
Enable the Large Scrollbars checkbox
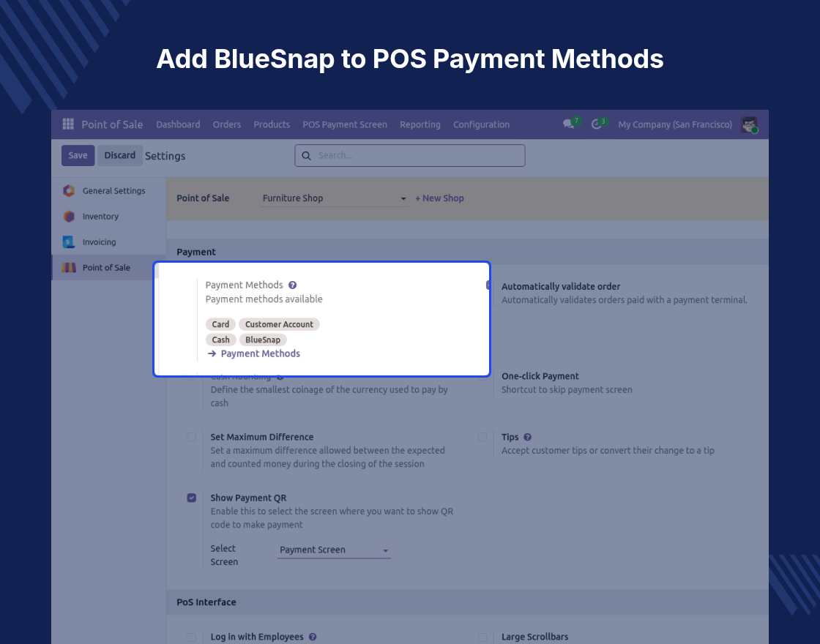click(482, 637)
